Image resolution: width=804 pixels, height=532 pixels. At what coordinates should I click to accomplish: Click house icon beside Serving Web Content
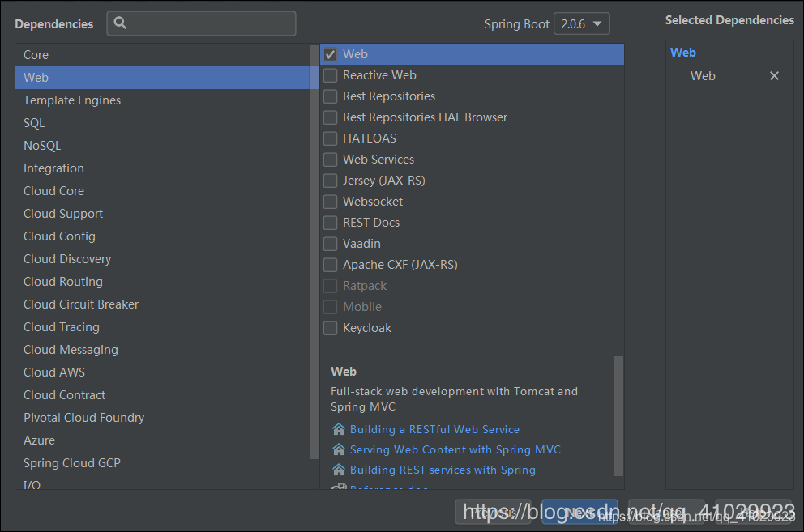(x=339, y=449)
